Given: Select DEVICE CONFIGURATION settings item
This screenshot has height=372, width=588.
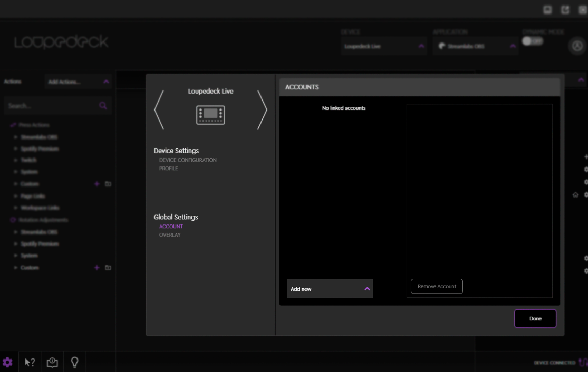Looking at the screenshot, I should (x=188, y=160).
